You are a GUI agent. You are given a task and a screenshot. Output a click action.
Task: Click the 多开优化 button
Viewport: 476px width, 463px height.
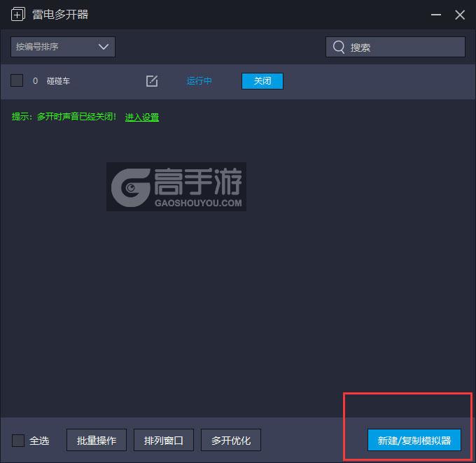pos(231,440)
